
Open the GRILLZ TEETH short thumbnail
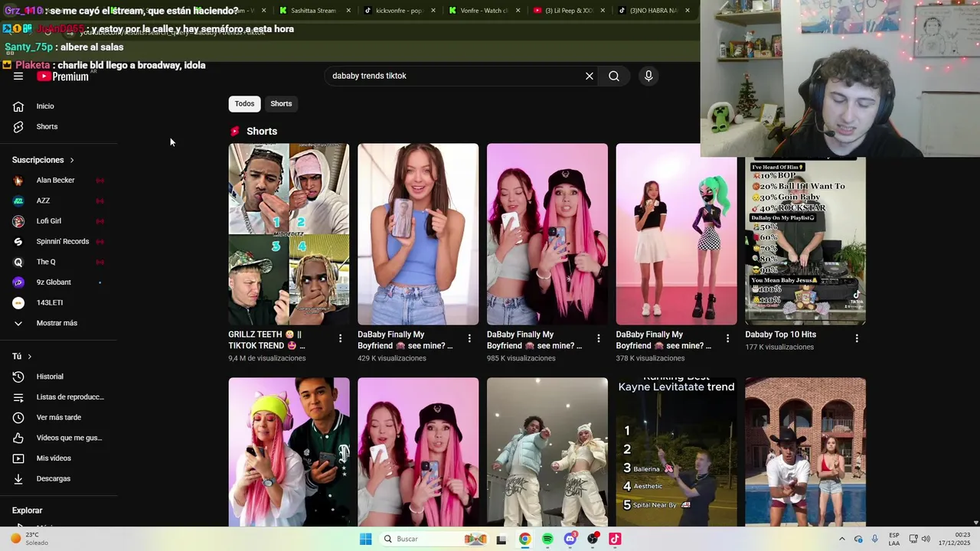point(289,234)
